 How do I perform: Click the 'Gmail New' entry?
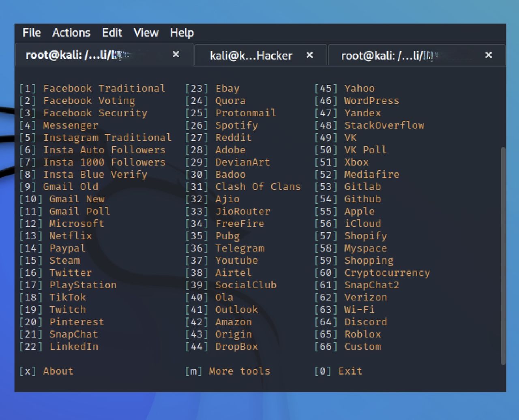click(x=77, y=199)
